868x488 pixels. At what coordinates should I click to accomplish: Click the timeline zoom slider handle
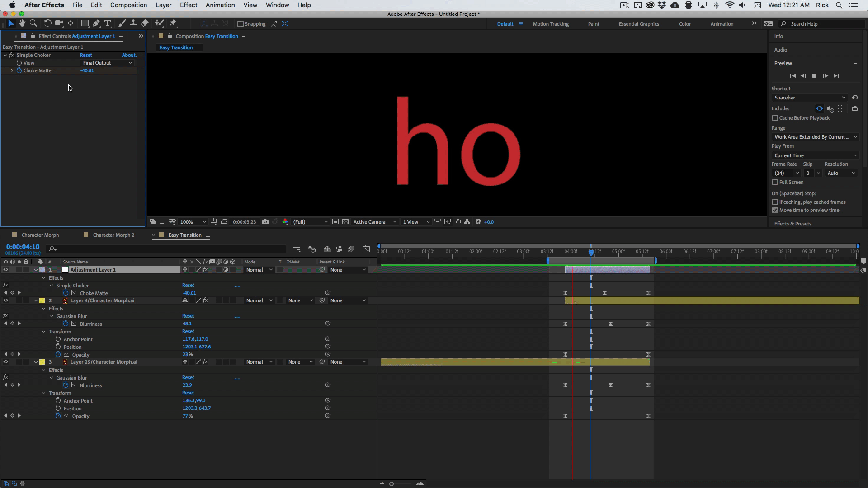point(392,484)
